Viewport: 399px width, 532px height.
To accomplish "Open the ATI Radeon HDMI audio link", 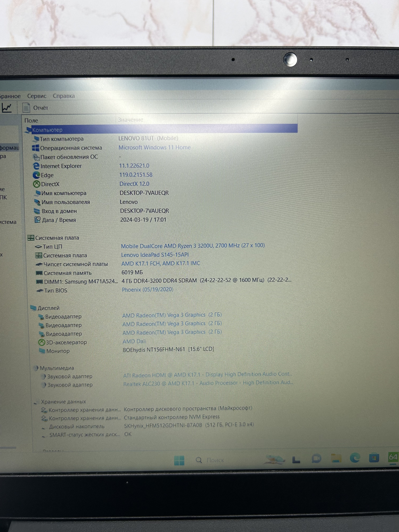I will coord(208,374).
